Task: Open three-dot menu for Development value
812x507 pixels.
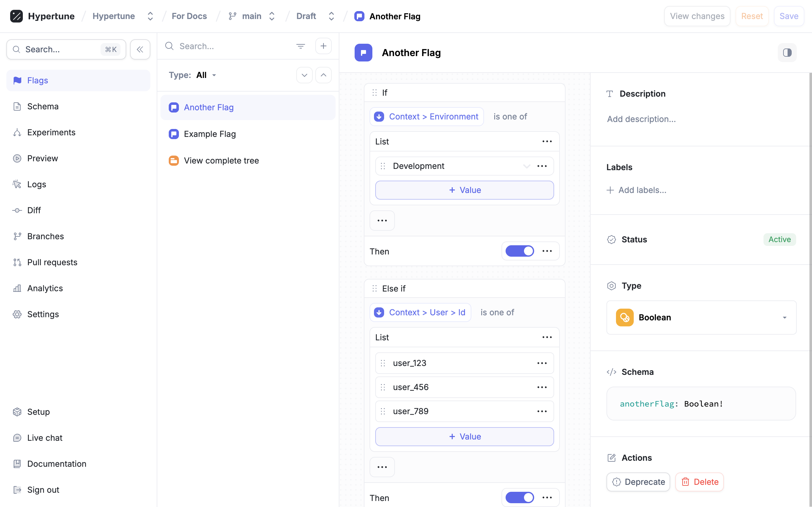Action: 542,166
